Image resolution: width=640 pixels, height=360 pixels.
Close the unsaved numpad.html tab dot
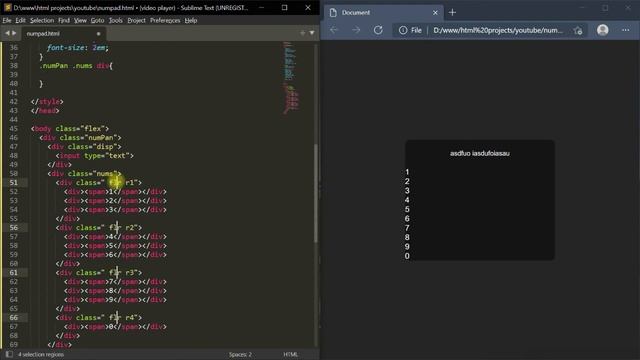click(98, 33)
